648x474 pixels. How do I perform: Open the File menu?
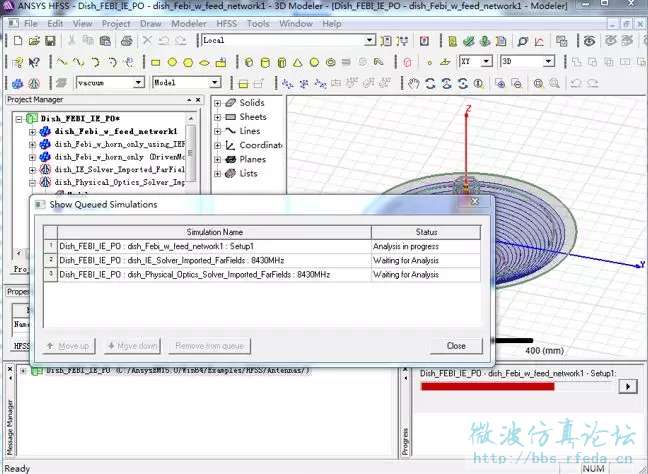31,24
